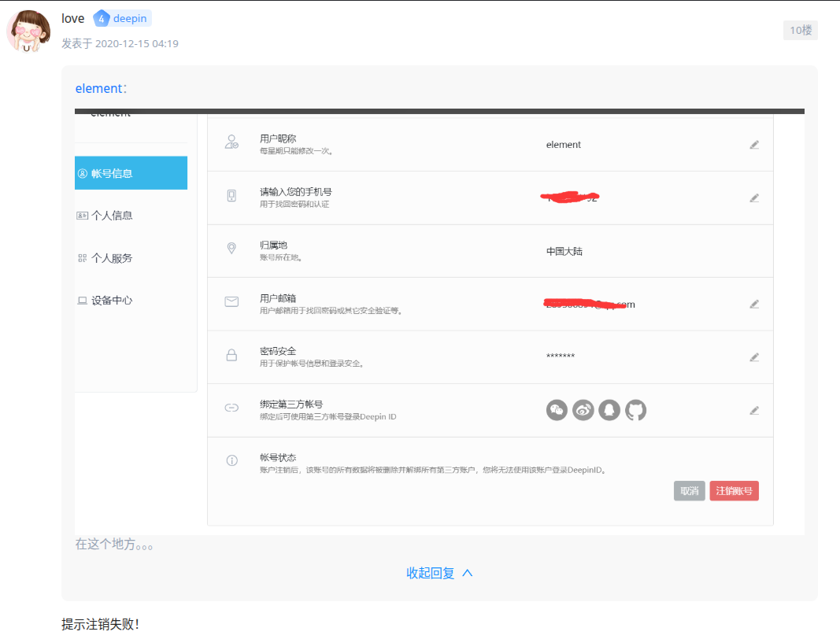Image resolution: width=840 pixels, height=639 pixels.
Task: Click the 收起回复 chevron arrow
Action: pos(467,573)
